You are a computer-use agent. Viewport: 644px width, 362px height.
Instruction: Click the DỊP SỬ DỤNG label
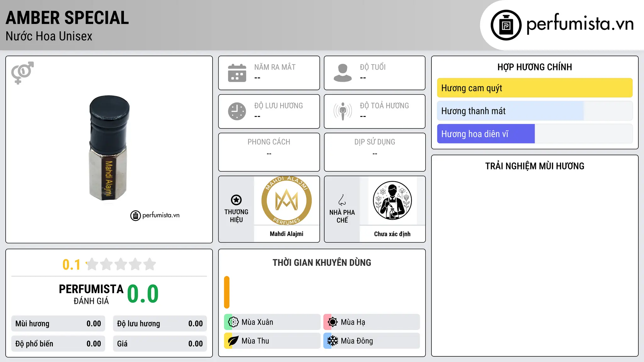tap(375, 142)
